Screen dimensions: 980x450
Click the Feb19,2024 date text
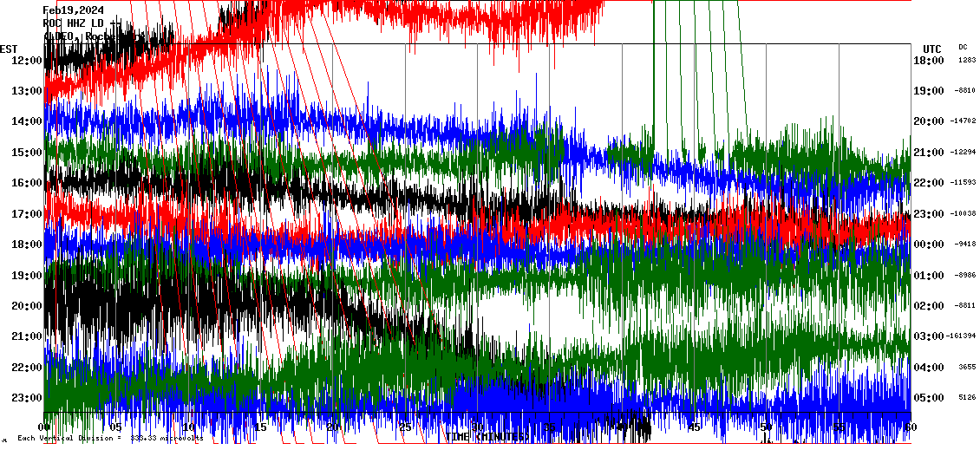tap(78, 10)
